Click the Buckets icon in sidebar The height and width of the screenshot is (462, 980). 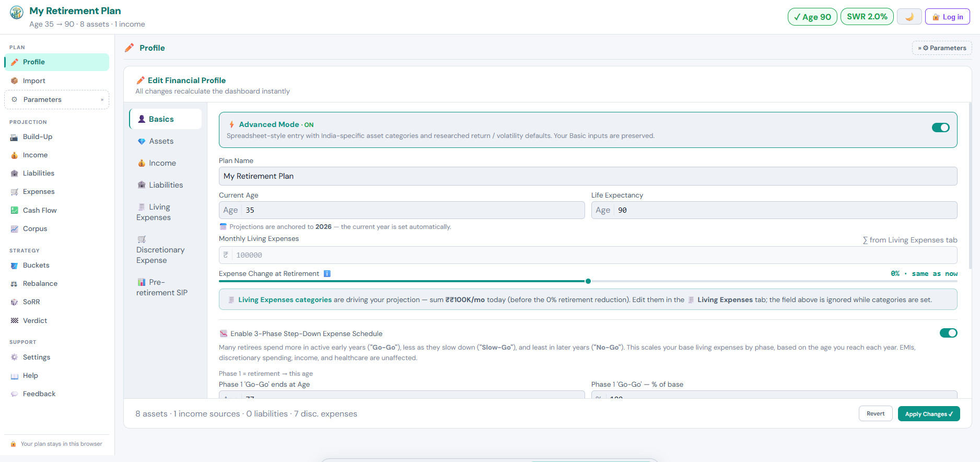(x=15, y=265)
